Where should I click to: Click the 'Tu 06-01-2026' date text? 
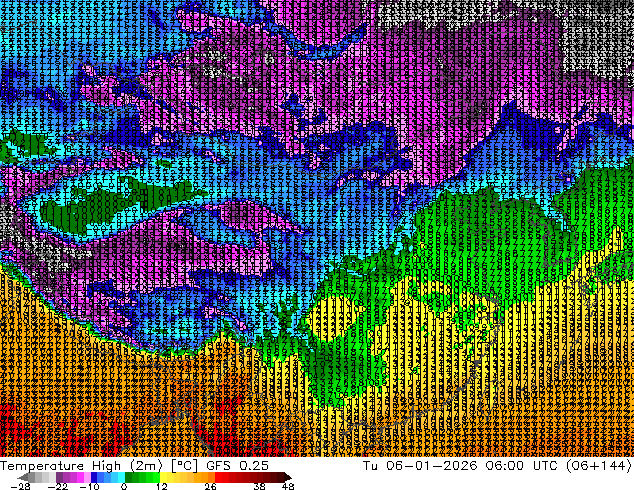pos(420,466)
